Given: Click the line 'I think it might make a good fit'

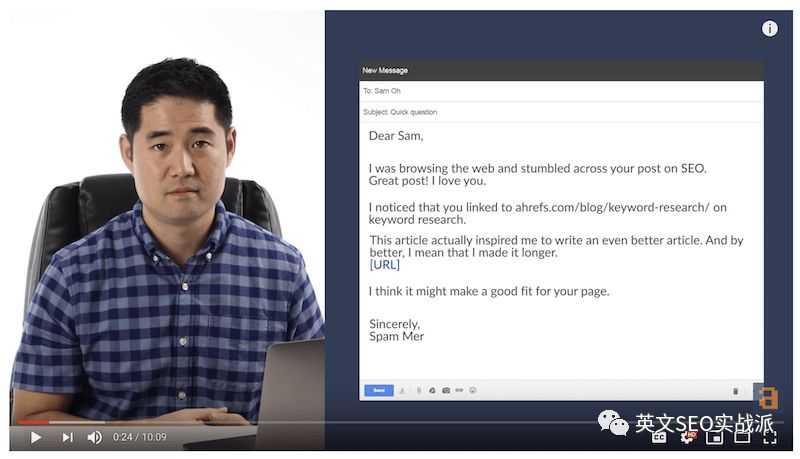Looking at the screenshot, I should pos(489,292).
